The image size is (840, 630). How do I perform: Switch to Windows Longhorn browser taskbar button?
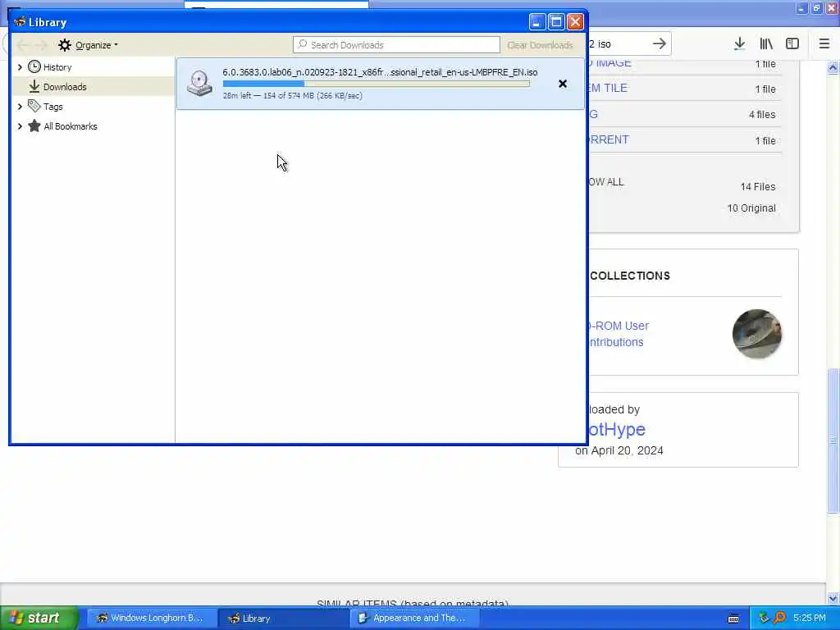click(x=152, y=619)
